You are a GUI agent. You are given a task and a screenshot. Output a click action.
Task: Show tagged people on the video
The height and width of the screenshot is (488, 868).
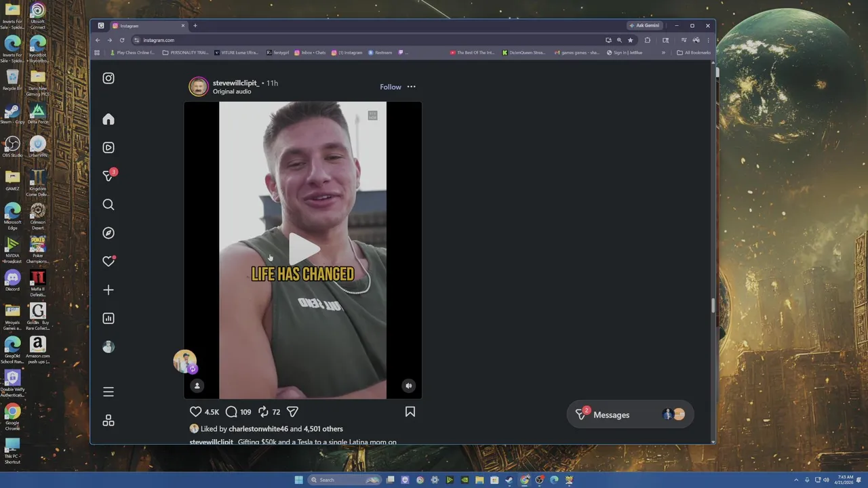197,386
